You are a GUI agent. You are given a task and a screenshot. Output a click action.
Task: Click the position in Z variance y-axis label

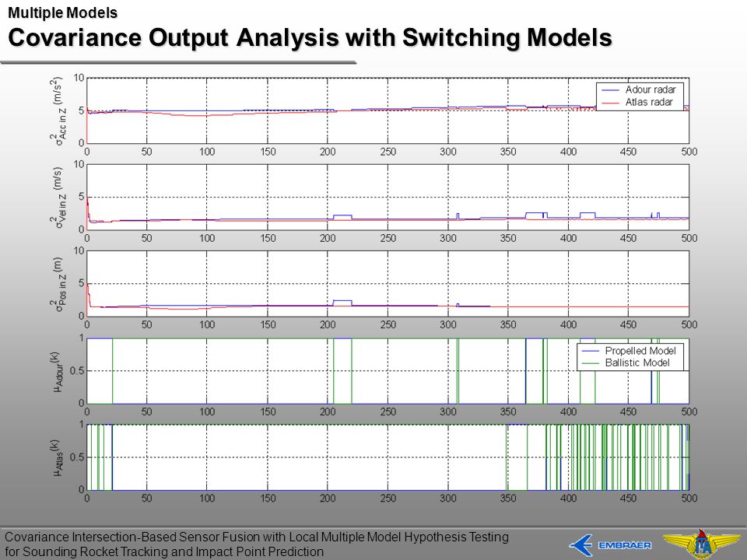(x=57, y=285)
